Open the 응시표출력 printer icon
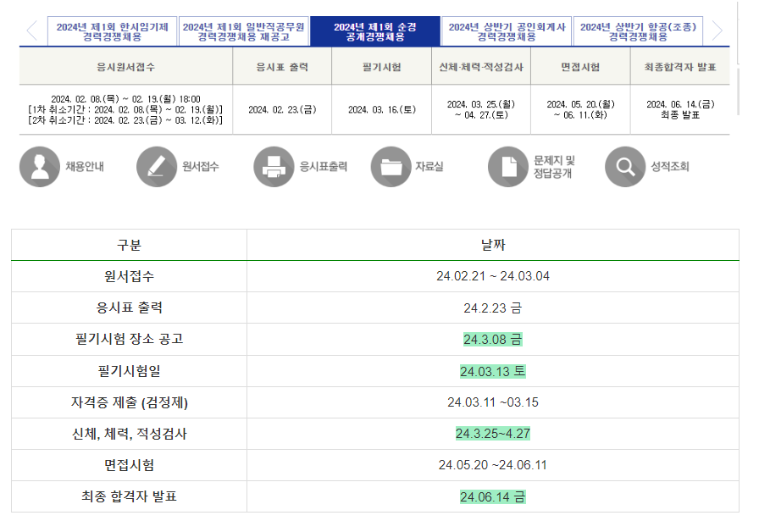759x532 pixels. click(274, 167)
